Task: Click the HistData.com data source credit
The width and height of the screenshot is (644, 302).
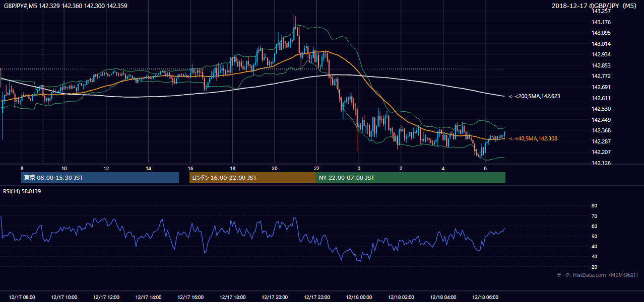Action: click(x=598, y=275)
